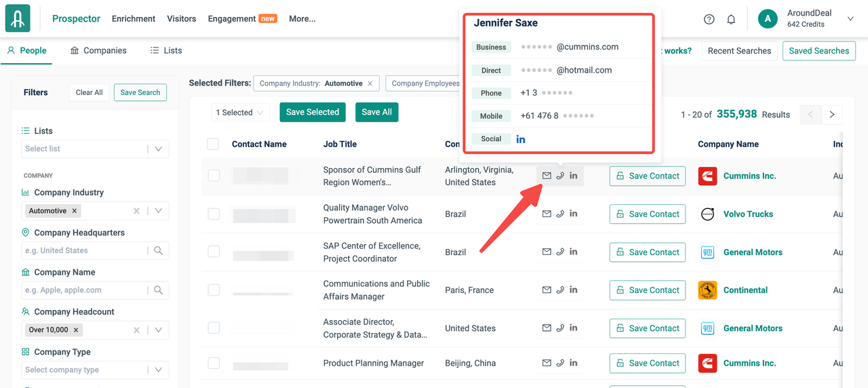Viewport: 868px width, 388px height.
Task: Open the Enrichment menu item
Action: (x=134, y=19)
